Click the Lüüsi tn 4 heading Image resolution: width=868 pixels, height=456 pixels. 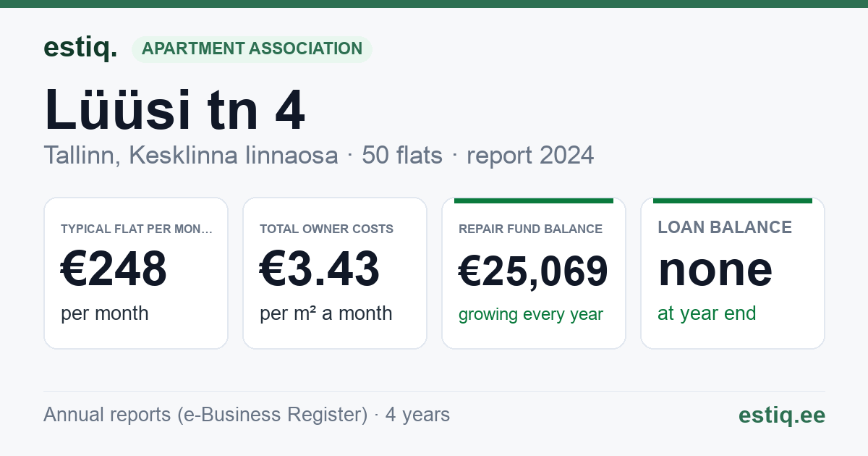click(174, 110)
